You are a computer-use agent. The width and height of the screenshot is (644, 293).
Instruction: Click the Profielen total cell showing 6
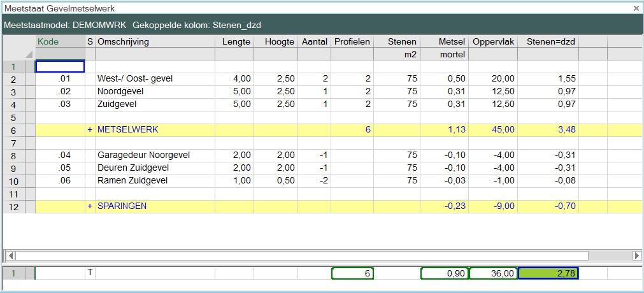(x=352, y=273)
